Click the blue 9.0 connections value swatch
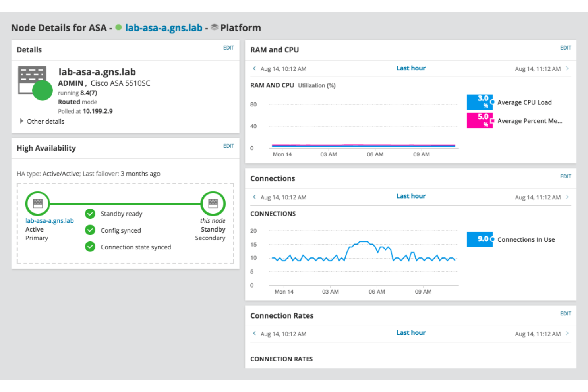This screenshot has width=588, height=392. click(480, 239)
